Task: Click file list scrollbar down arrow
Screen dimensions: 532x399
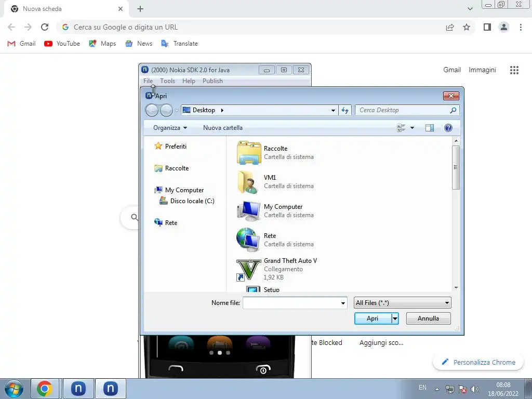Action: (456, 288)
